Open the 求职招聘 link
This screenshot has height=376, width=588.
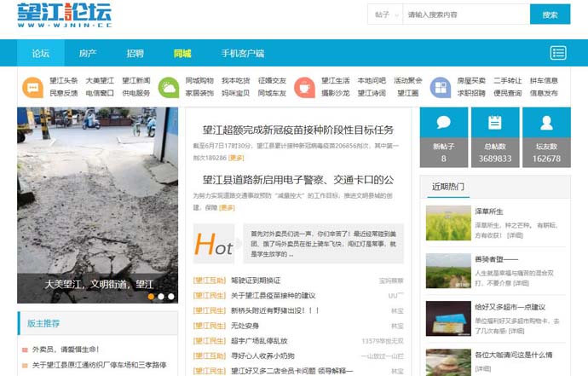(471, 93)
